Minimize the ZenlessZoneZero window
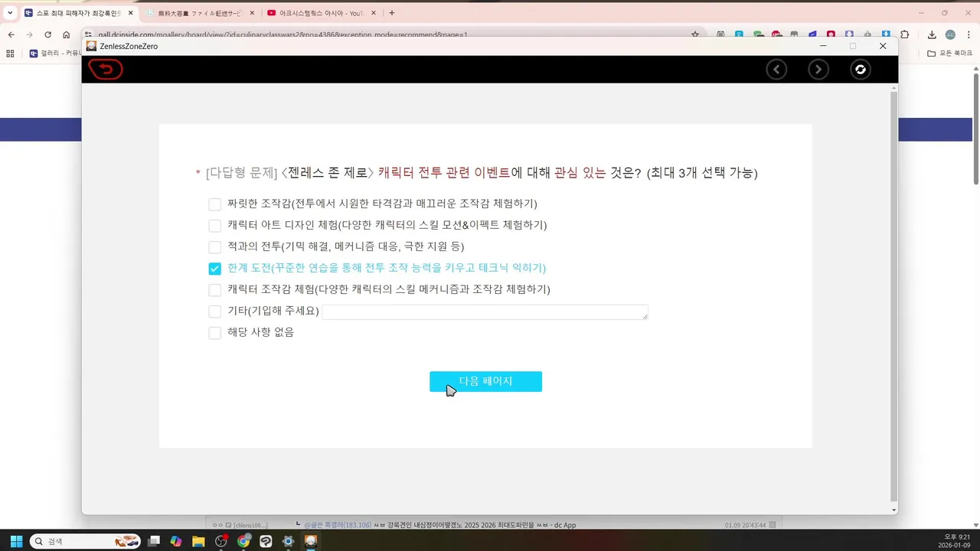 click(823, 46)
